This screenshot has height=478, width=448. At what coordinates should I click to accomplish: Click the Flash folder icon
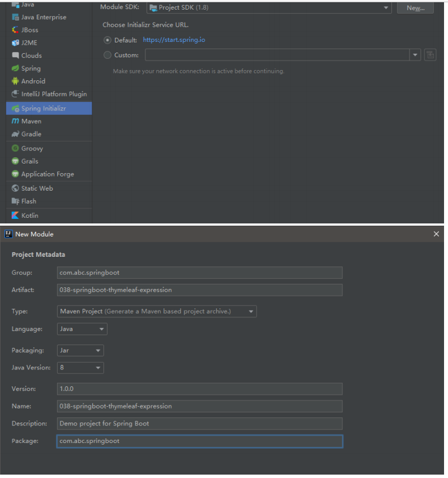click(15, 201)
